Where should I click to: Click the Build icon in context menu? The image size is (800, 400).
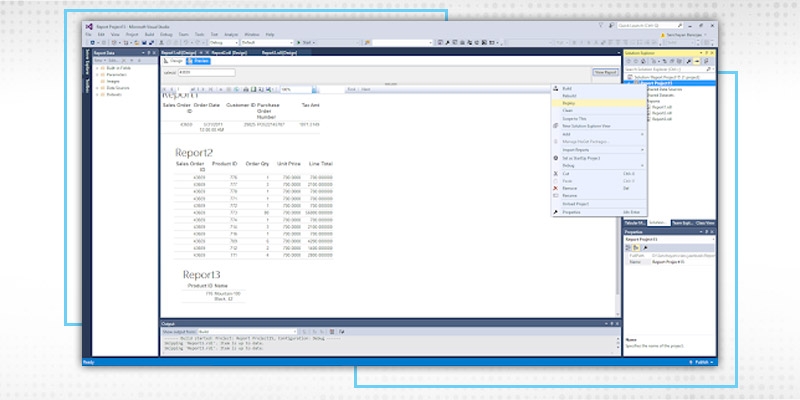[555, 89]
